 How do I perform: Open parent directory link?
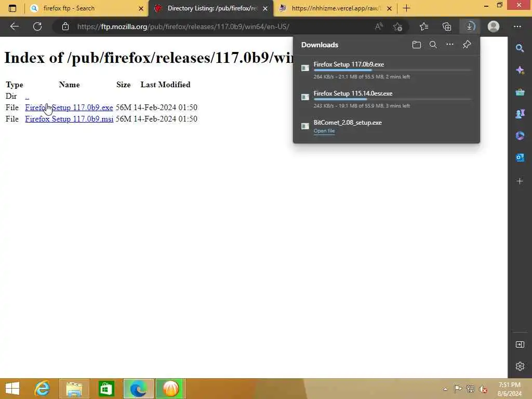pos(27,96)
